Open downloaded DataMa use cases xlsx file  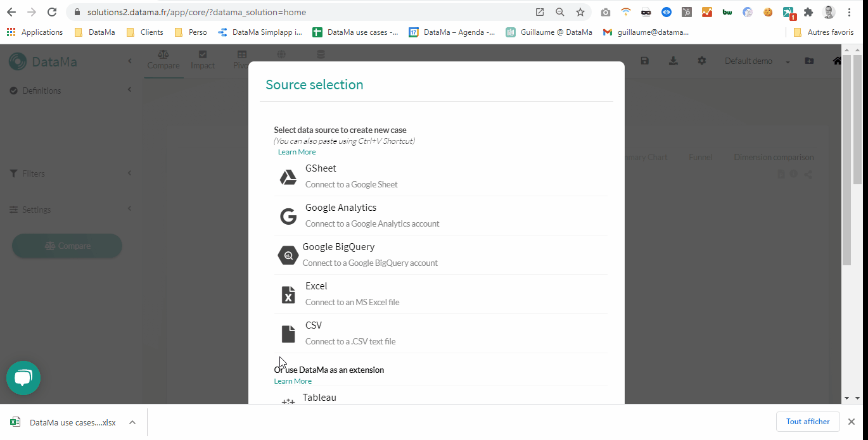[x=63, y=422]
